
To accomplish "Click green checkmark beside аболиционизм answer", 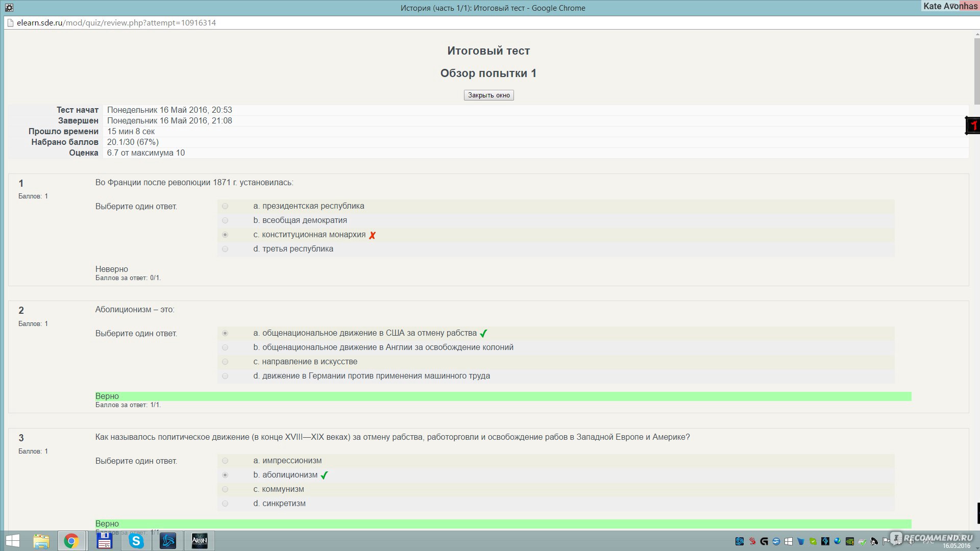I will click(324, 475).
